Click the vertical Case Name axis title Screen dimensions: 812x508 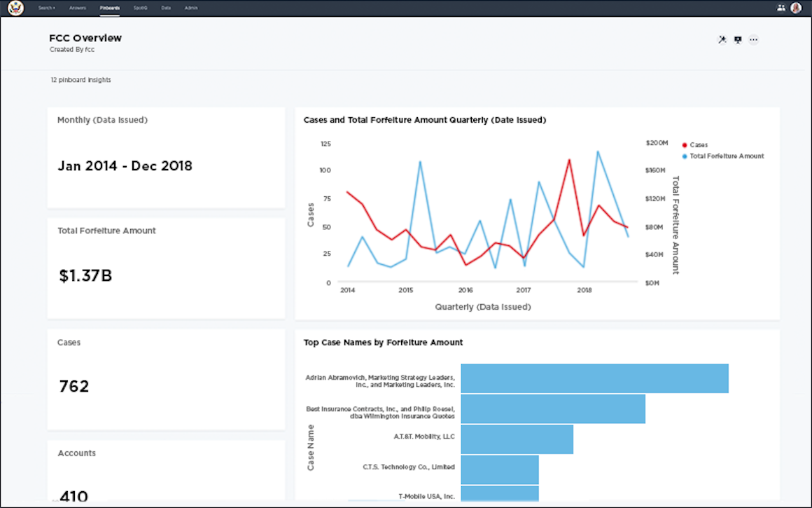[311, 448]
